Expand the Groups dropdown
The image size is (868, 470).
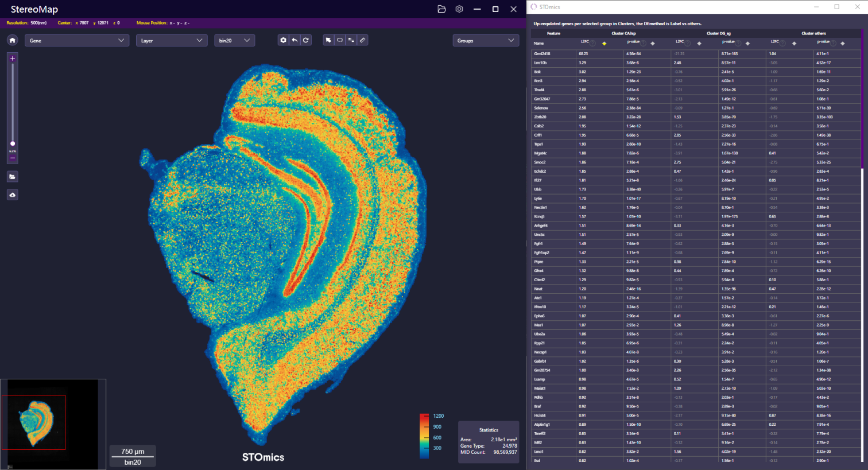pos(485,40)
